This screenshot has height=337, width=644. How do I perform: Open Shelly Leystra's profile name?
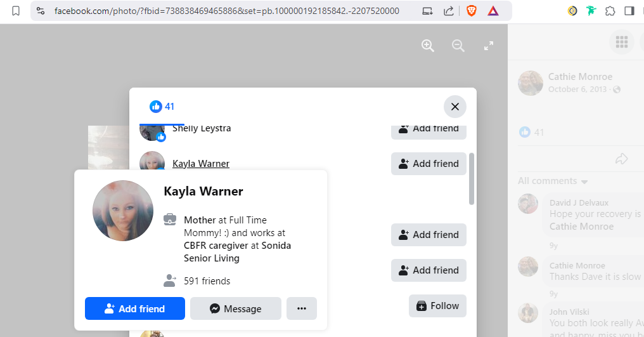tap(202, 129)
